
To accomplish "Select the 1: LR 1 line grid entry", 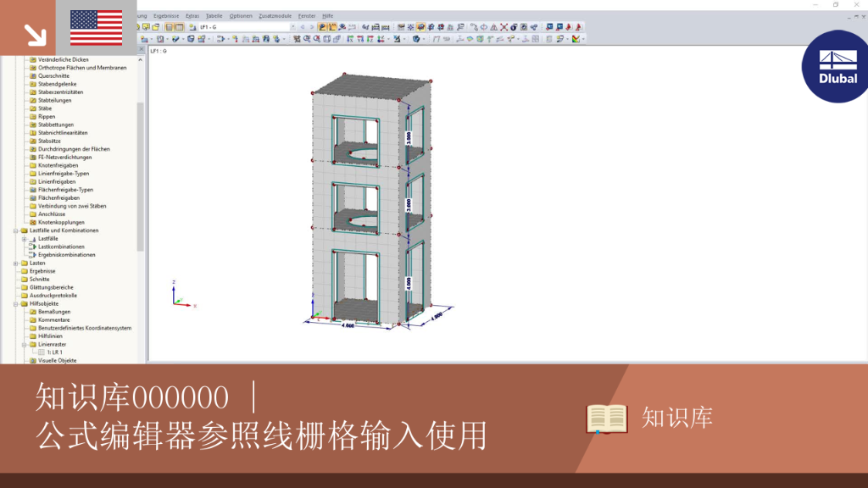I will 55,352.
